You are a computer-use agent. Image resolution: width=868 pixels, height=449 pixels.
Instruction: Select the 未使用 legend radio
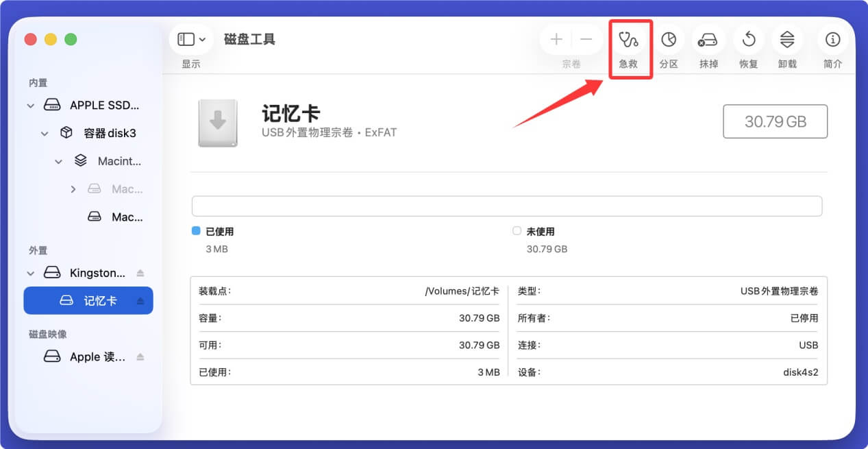tap(517, 231)
